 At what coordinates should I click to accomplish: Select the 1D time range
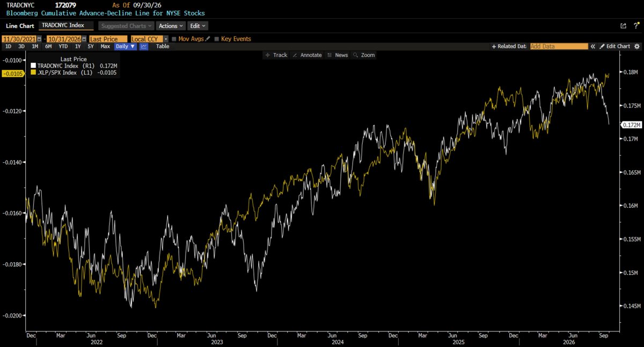coord(8,47)
